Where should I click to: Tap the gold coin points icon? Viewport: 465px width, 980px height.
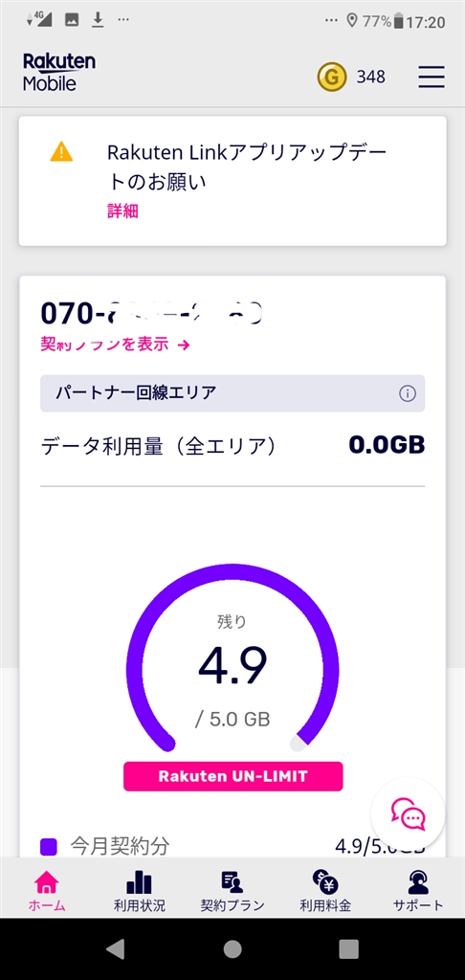pyautogui.click(x=331, y=78)
